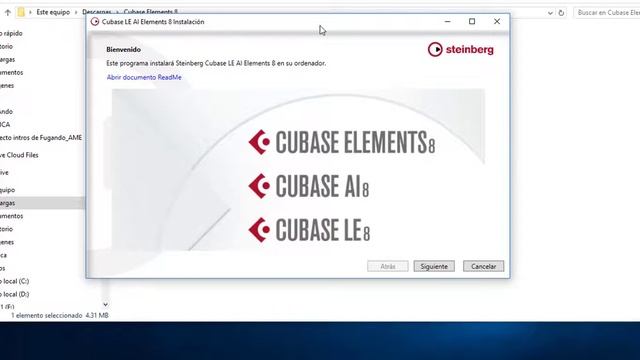
Task: Open the address bar history dropdown in Explorer
Action: pyautogui.click(x=550, y=13)
